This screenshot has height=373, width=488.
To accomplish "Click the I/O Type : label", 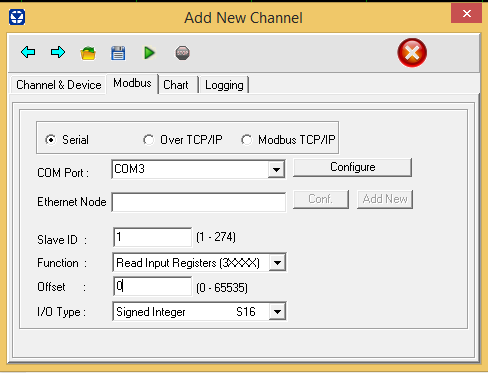I will pos(61,312).
